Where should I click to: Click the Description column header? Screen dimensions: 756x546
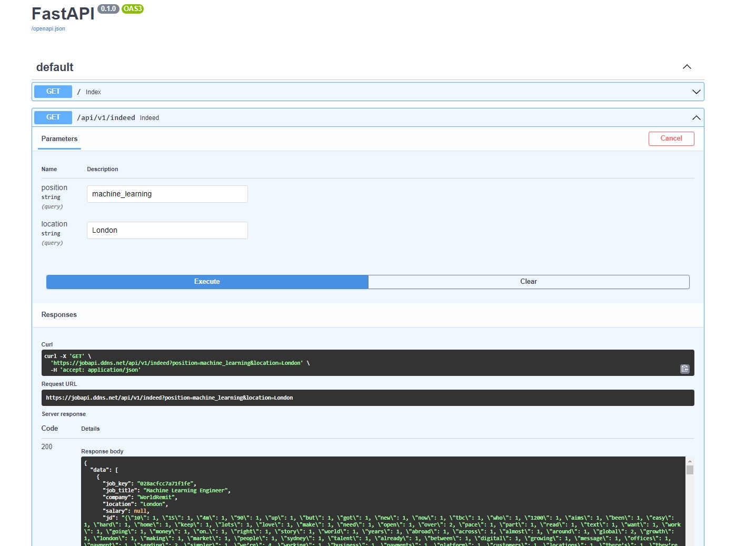[x=103, y=169]
